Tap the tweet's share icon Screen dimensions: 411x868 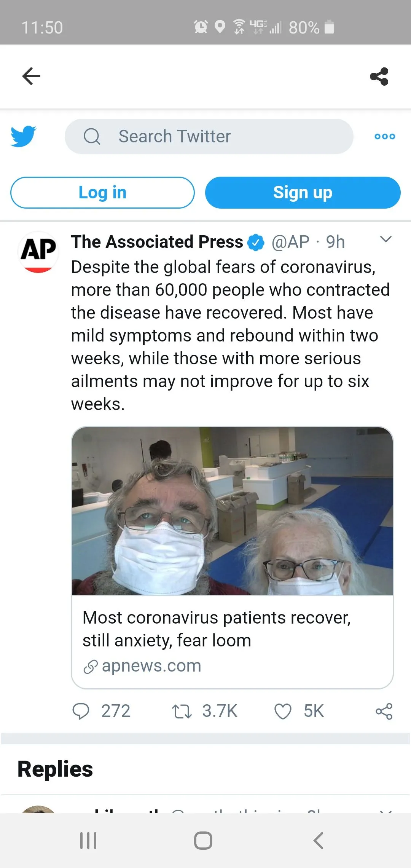384,711
